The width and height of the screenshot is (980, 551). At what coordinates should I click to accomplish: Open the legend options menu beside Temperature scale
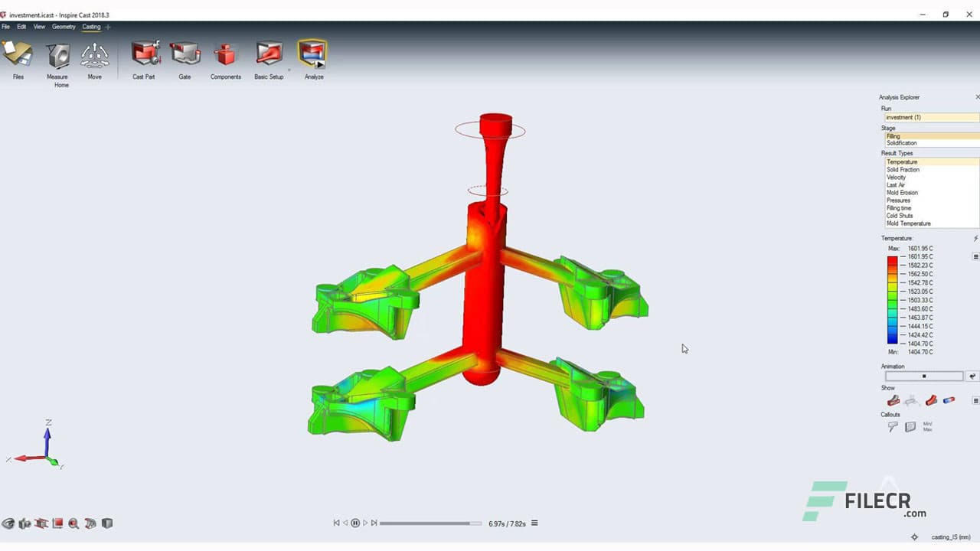[975, 256]
